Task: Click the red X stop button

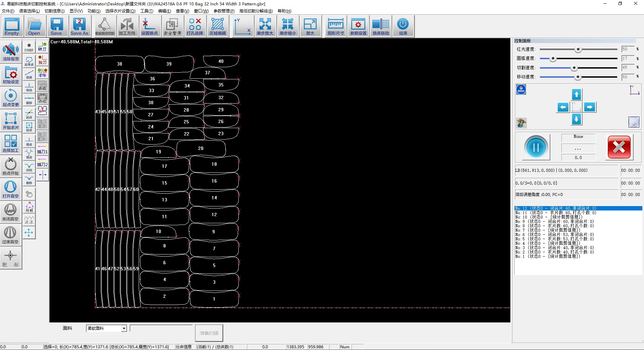Action: tap(619, 147)
